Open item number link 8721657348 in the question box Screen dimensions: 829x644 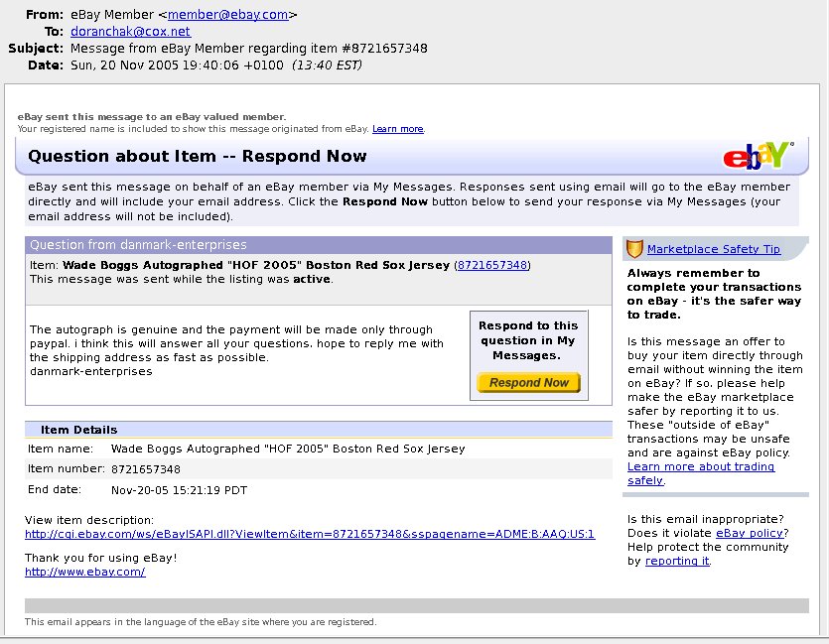tap(492, 265)
